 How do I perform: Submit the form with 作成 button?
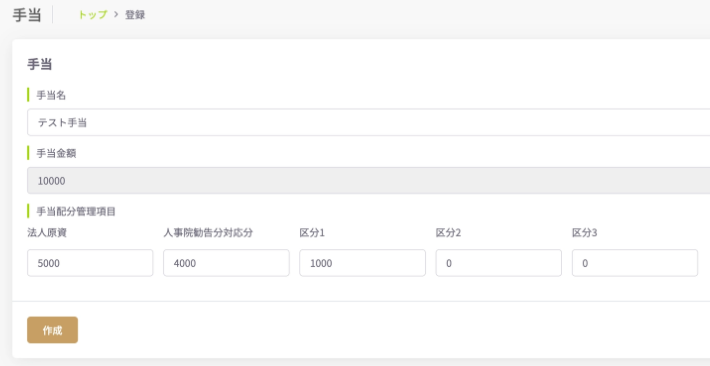pyautogui.click(x=53, y=330)
